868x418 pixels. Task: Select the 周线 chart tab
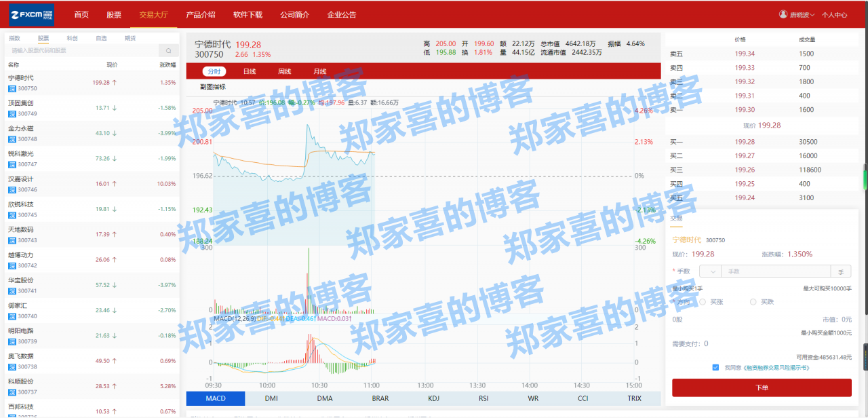point(285,71)
